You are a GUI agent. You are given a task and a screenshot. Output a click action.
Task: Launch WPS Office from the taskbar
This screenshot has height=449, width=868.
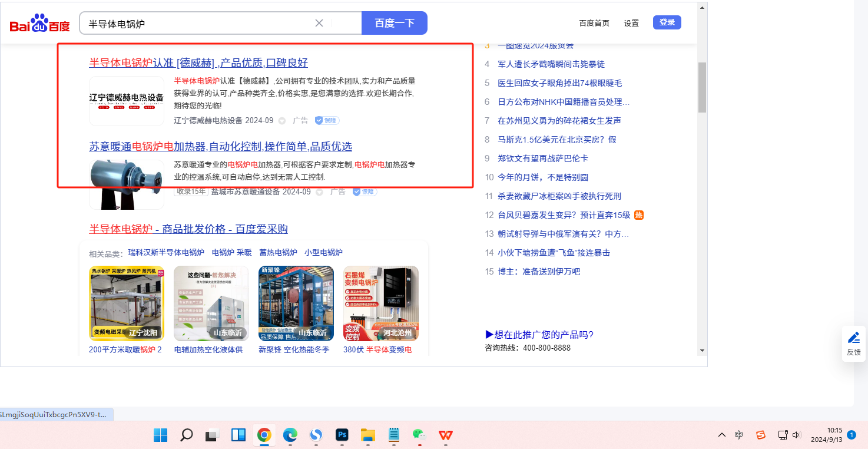click(445, 435)
